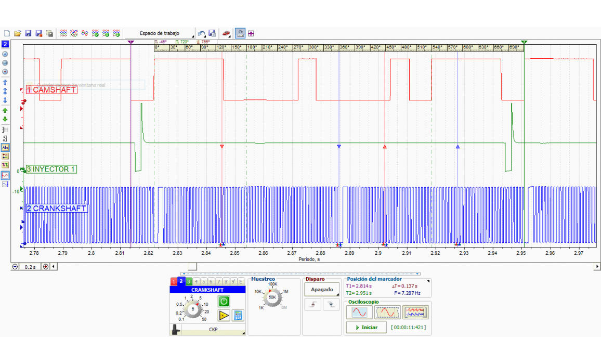Toggle falling edge trigger button
Image resolution: width=601 pixels, height=364 pixels.
tap(331, 305)
